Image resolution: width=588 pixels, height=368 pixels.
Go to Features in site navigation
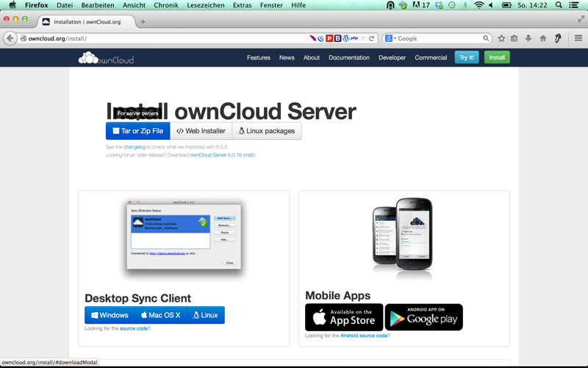[259, 57]
